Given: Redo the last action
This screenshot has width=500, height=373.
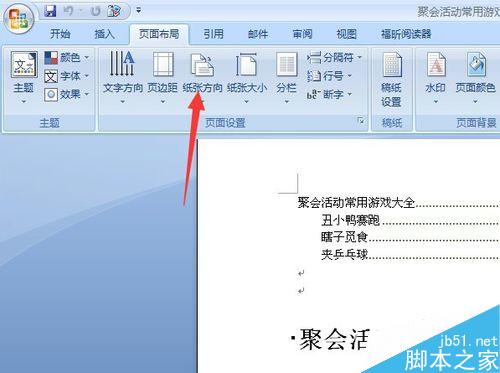Looking at the screenshot, I should (x=96, y=11).
